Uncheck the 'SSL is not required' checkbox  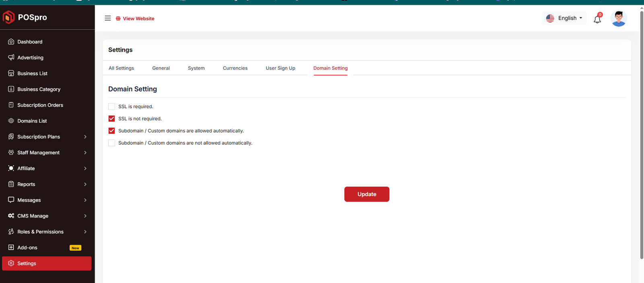111,119
